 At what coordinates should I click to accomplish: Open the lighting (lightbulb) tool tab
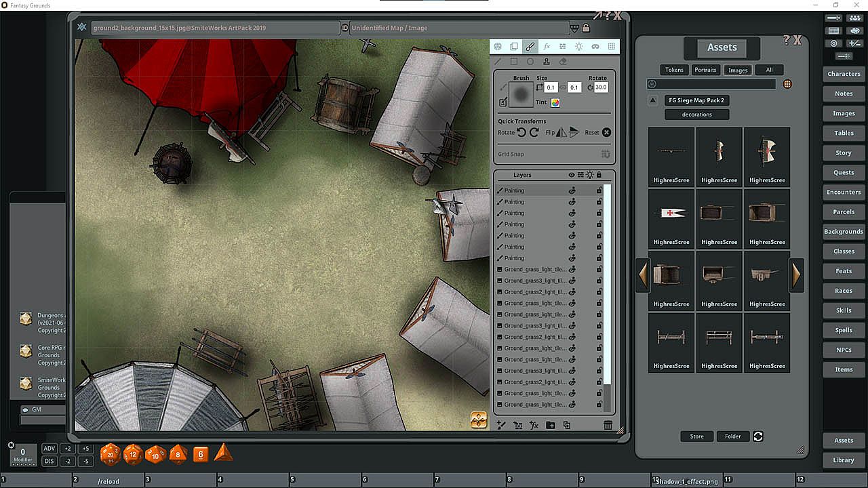click(578, 47)
